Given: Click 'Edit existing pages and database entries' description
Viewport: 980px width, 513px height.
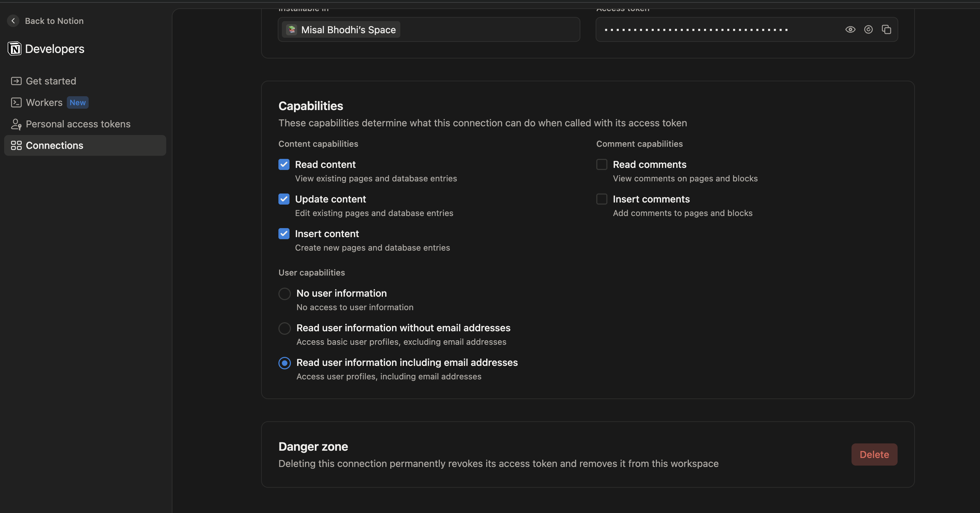Looking at the screenshot, I should [x=374, y=213].
